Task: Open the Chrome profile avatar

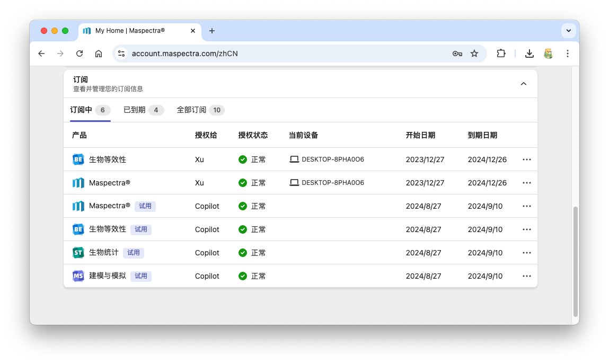Action: [x=548, y=54]
